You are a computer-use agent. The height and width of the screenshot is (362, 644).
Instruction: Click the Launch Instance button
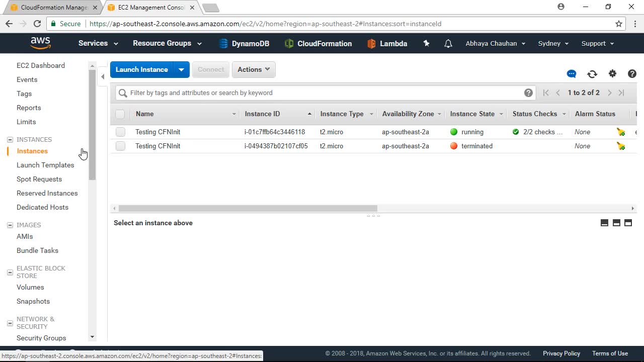[x=142, y=69]
